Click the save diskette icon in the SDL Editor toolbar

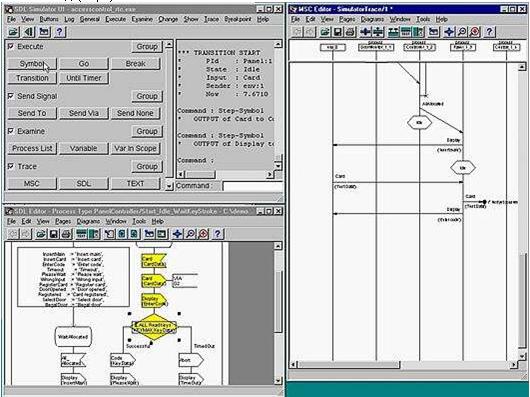(53, 234)
